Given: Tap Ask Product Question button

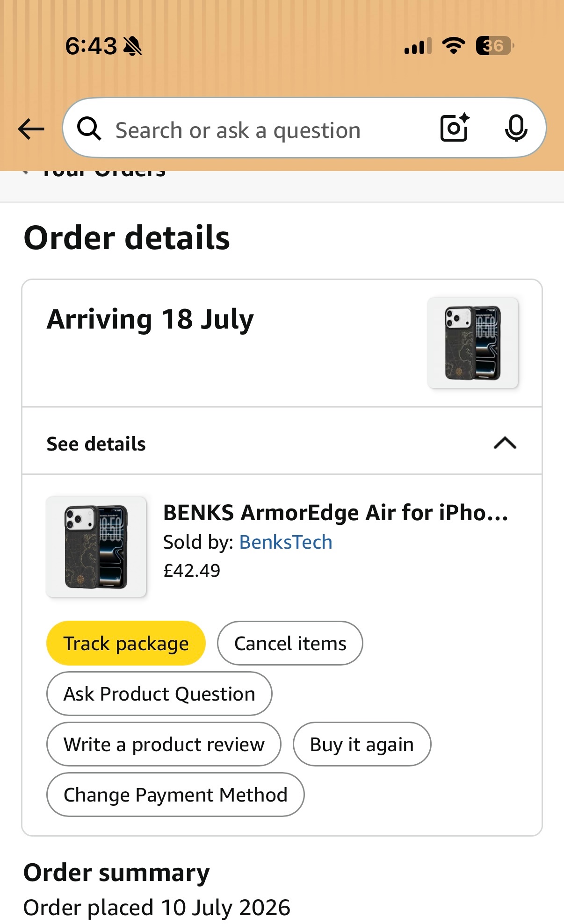Looking at the screenshot, I should tap(159, 694).
